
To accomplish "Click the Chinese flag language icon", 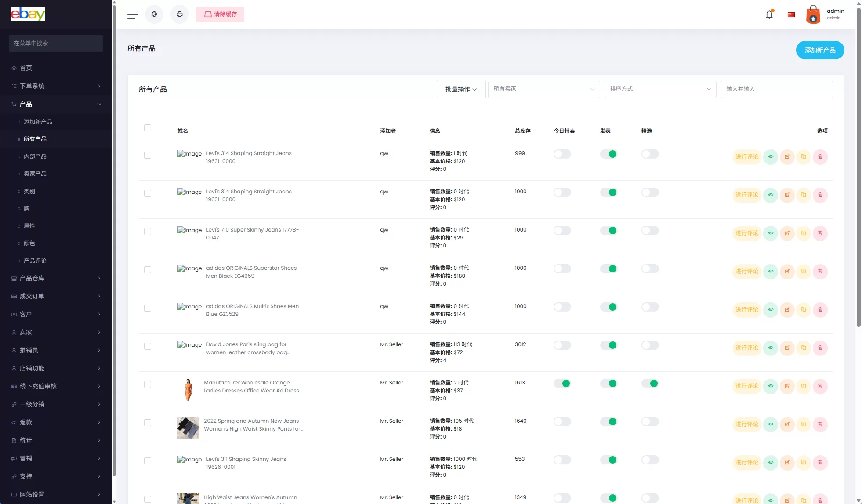I will pos(791,15).
